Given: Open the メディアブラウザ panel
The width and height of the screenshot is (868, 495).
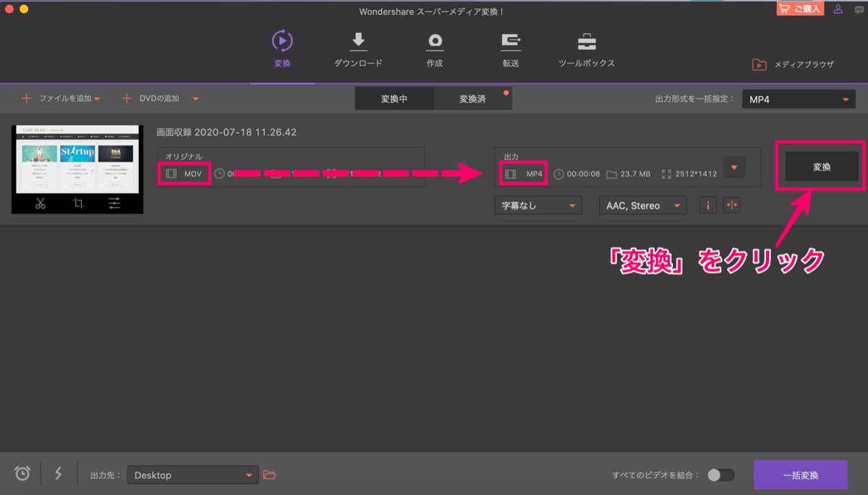Looking at the screenshot, I should pos(793,64).
